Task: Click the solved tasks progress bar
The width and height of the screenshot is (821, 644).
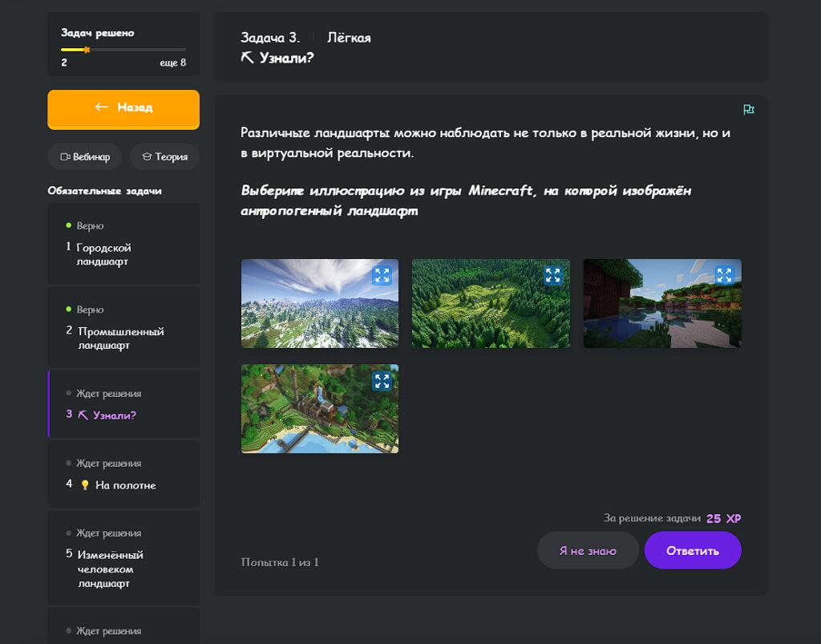Action: coord(123,50)
